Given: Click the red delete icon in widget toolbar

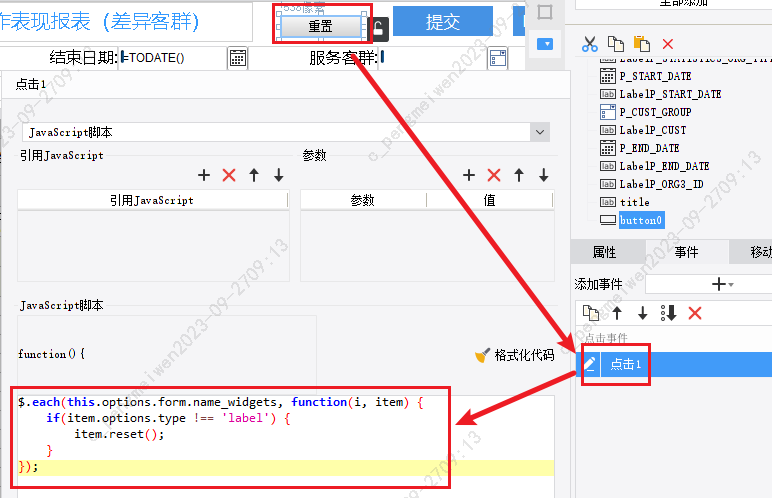Looking at the screenshot, I should 668,44.
